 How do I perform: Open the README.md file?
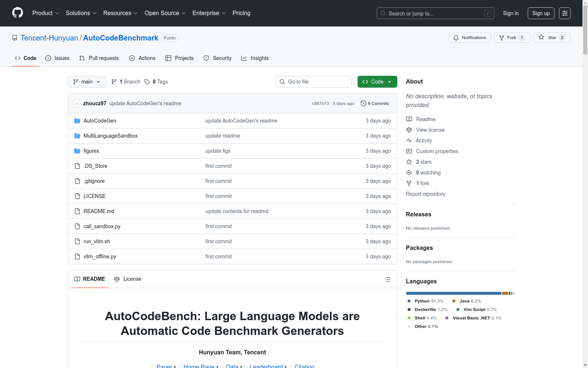pos(99,211)
